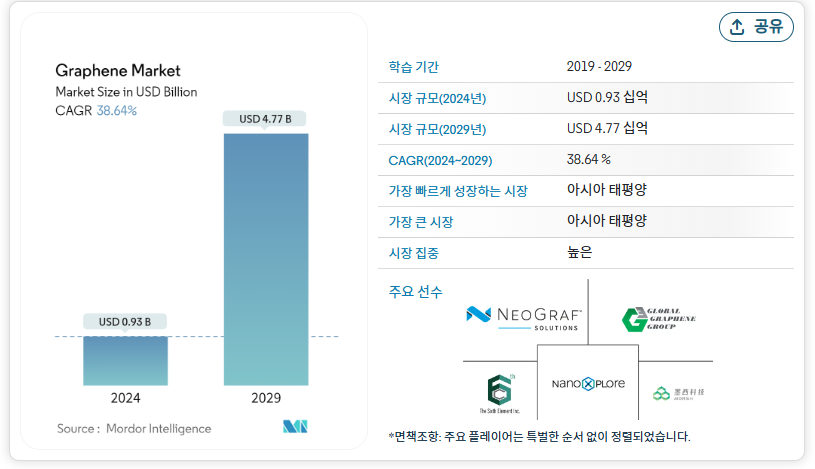Click the 시장 집중 row label
Image resolution: width=815 pixels, height=469 pixels.
(414, 253)
